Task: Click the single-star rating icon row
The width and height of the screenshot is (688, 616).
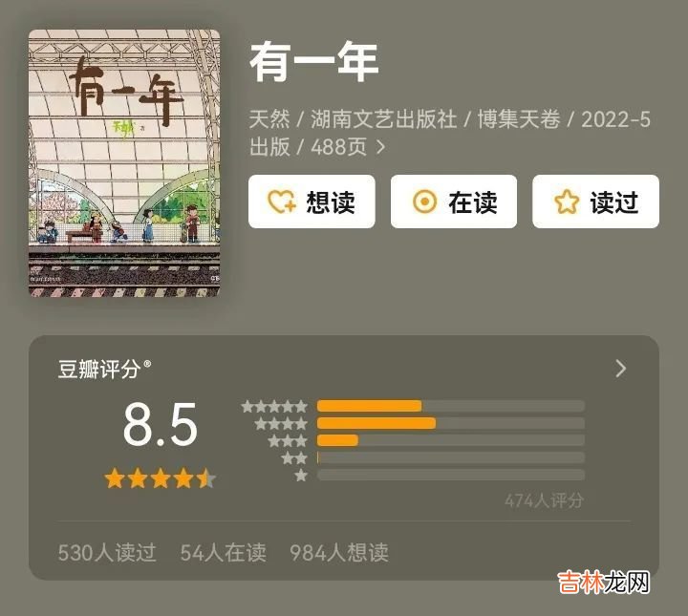Action: pyautogui.click(x=301, y=476)
